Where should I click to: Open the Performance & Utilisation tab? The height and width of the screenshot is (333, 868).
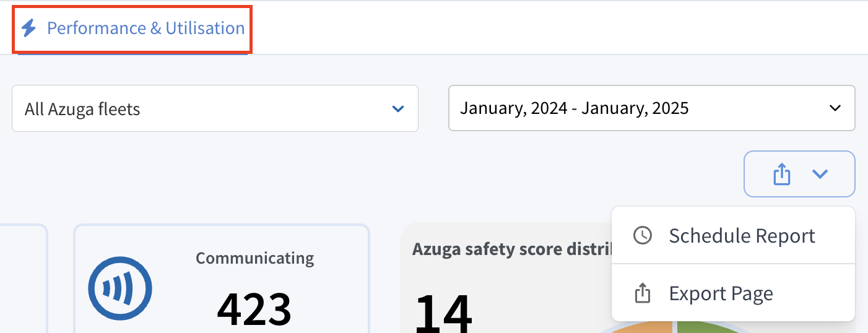coord(132,28)
